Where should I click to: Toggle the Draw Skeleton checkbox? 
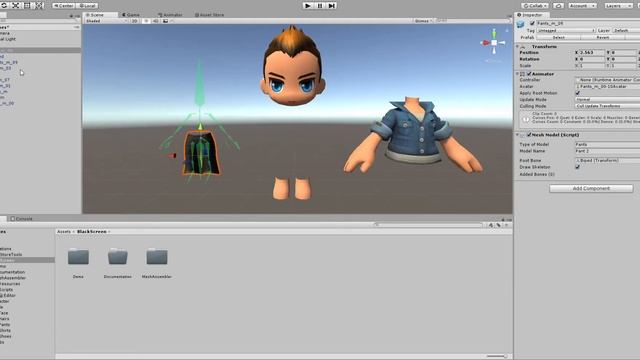pyautogui.click(x=578, y=167)
